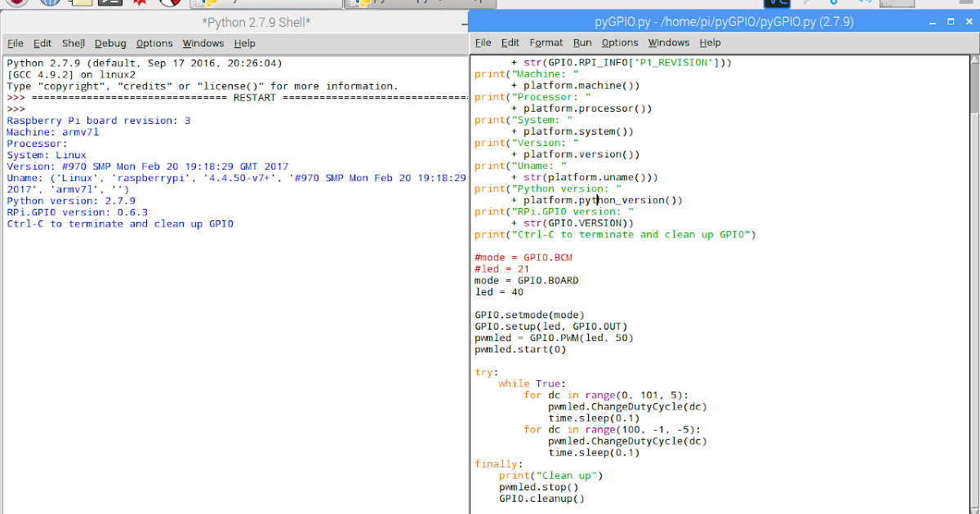Open the Options menu in the Python Shell
Viewport: 980px width, 514px height.
point(154,43)
